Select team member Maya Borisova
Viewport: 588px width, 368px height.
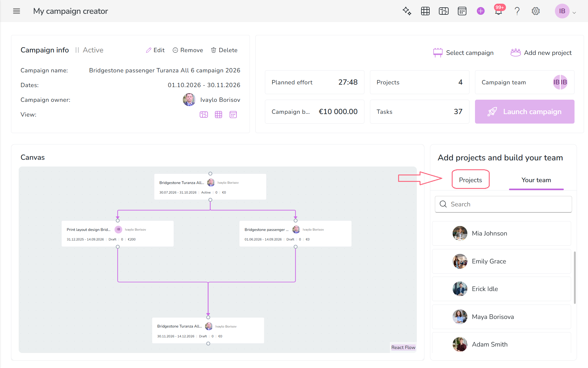click(502, 317)
